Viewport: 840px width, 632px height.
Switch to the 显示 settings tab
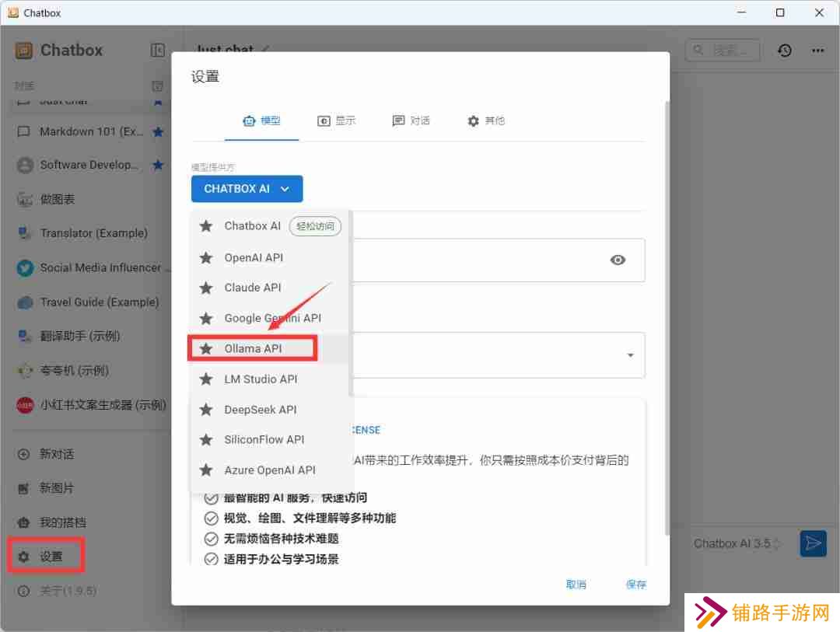[337, 121]
